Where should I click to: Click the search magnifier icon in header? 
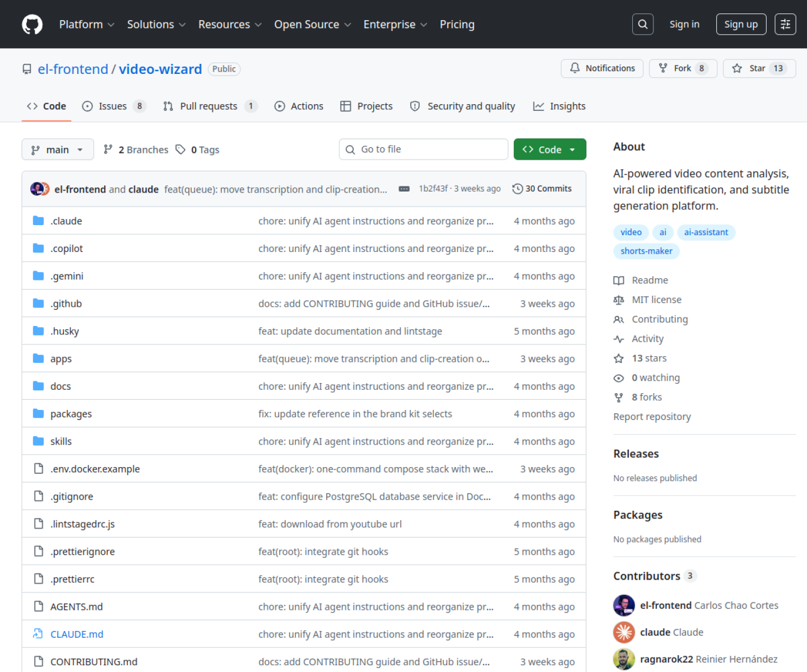[x=643, y=24]
